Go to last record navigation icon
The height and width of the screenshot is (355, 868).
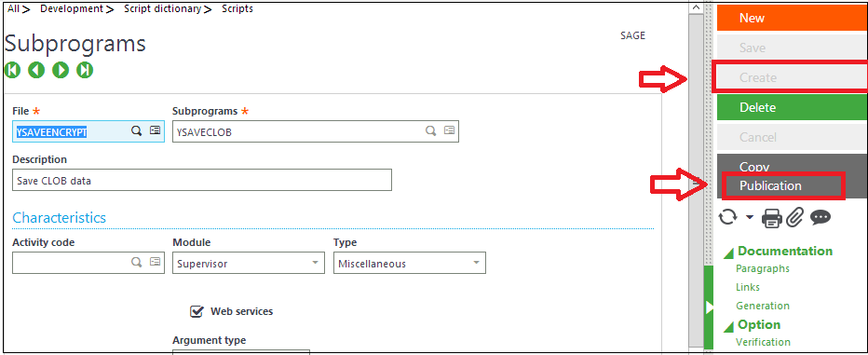[85, 70]
